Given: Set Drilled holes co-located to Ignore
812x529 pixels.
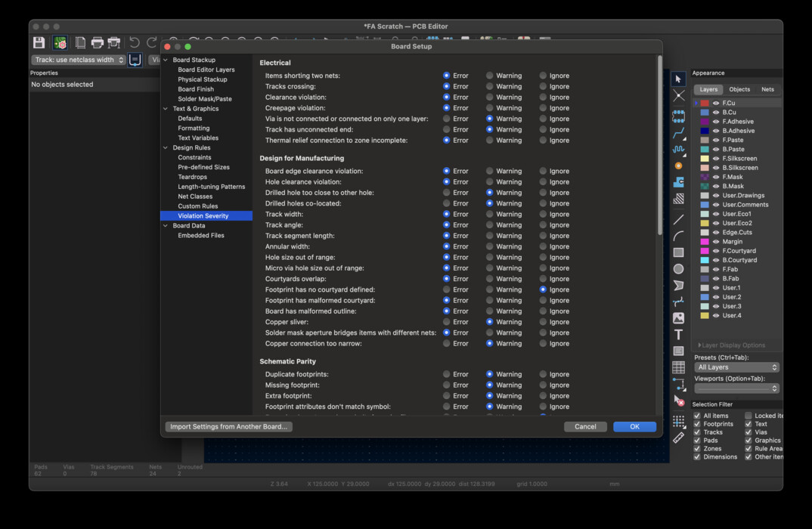Looking at the screenshot, I should pyautogui.click(x=543, y=203).
